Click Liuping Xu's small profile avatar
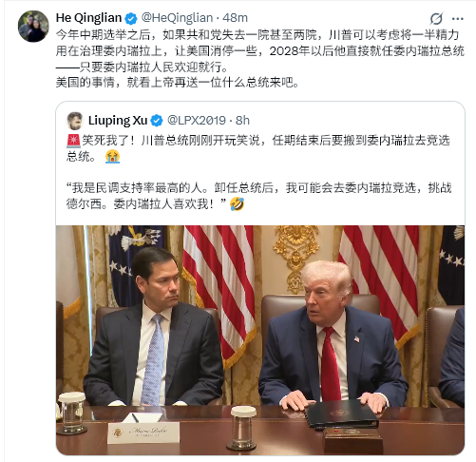476x462 pixels. click(x=75, y=121)
